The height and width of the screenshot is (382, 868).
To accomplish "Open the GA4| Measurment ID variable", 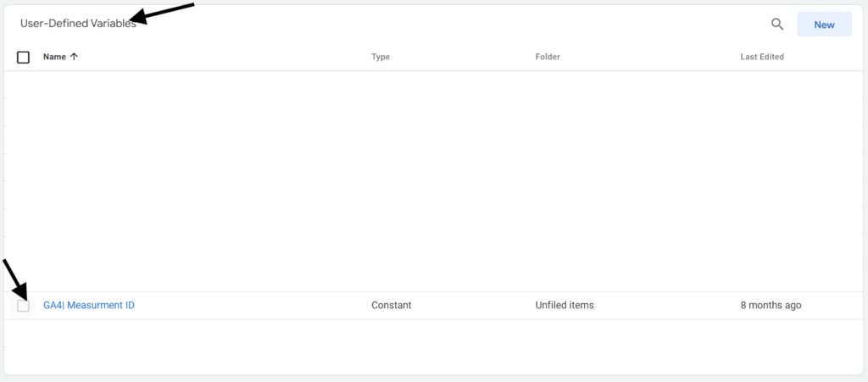I will tap(88, 305).
